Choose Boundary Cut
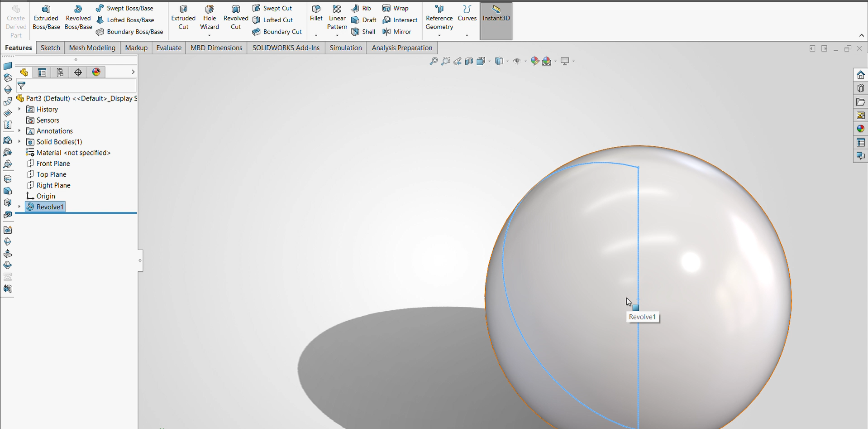Viewport: 868px width, 429px height. 277,32
